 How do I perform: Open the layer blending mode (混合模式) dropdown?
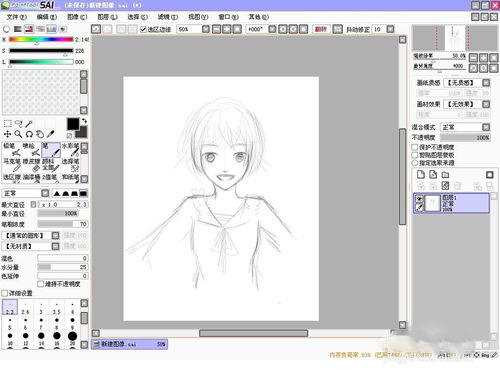click(465, 127)
